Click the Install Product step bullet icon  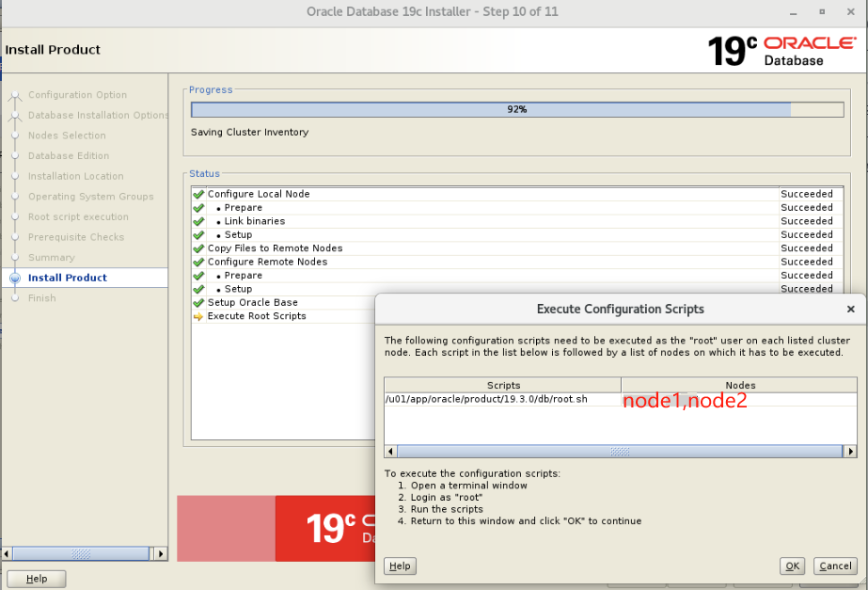tap(15, 279)
